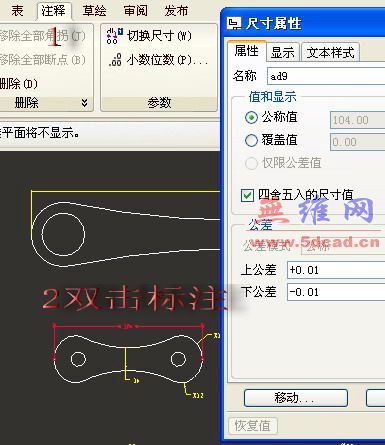Edit the 上公差 field +0.01
Viewport: 385px width, 445px height.
[336, 270]
